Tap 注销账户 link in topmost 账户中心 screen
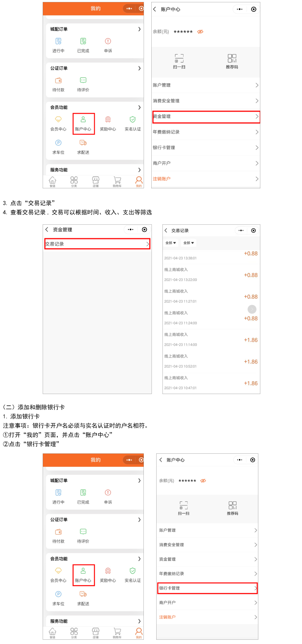Screen dimensions: 302x644 point(162,179)
